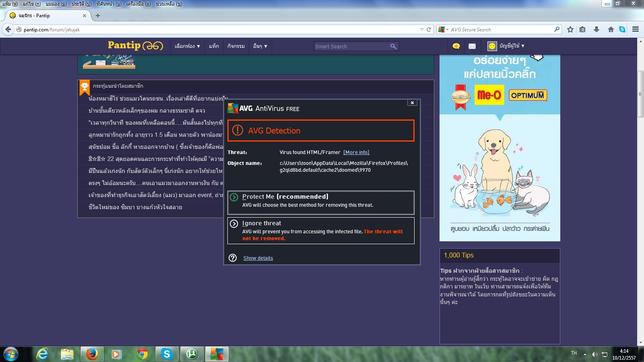Show hidden system tray icons arrow
The height and width of the screenshot is (362, 644).
[x=585, y=354]
